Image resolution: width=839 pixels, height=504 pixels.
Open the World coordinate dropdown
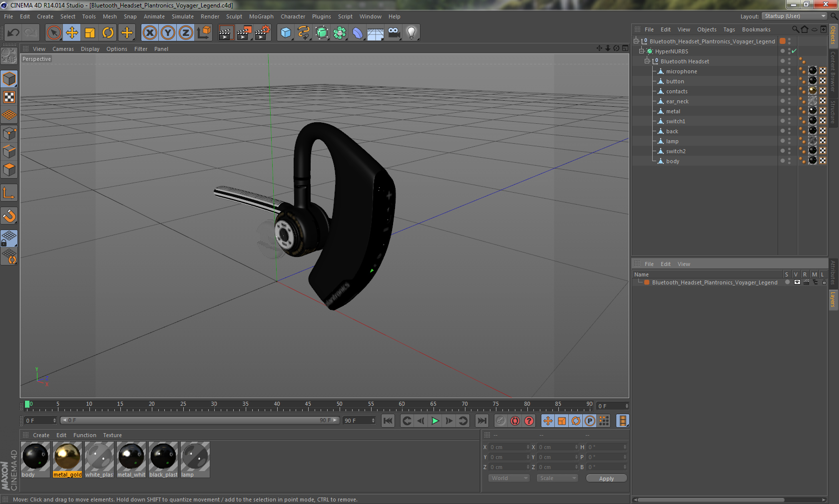509,478
